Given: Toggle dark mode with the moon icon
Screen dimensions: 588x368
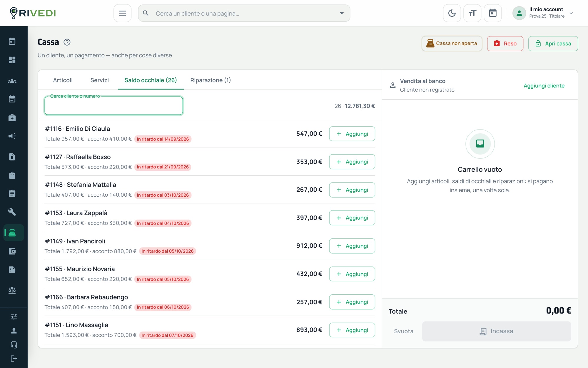Looking at the screenshot, I should pos(452,13).
